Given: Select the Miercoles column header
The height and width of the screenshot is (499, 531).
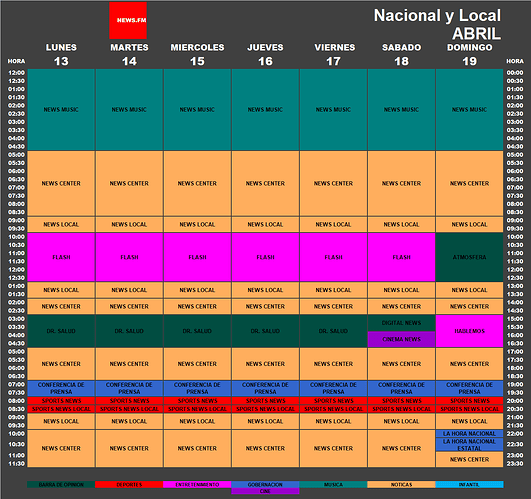Looking at the screenshot, I should 197,47.
